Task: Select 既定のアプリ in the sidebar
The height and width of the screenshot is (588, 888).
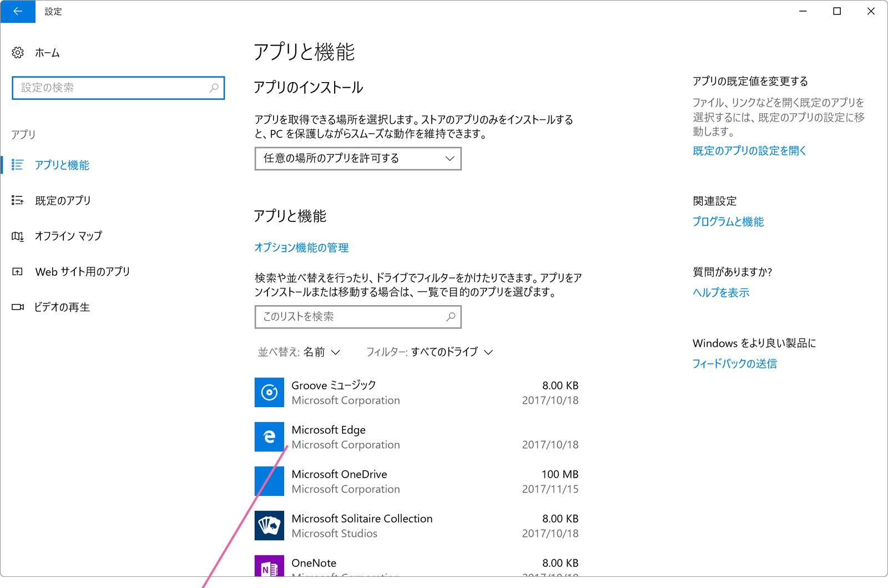Action: click(63, 201)
